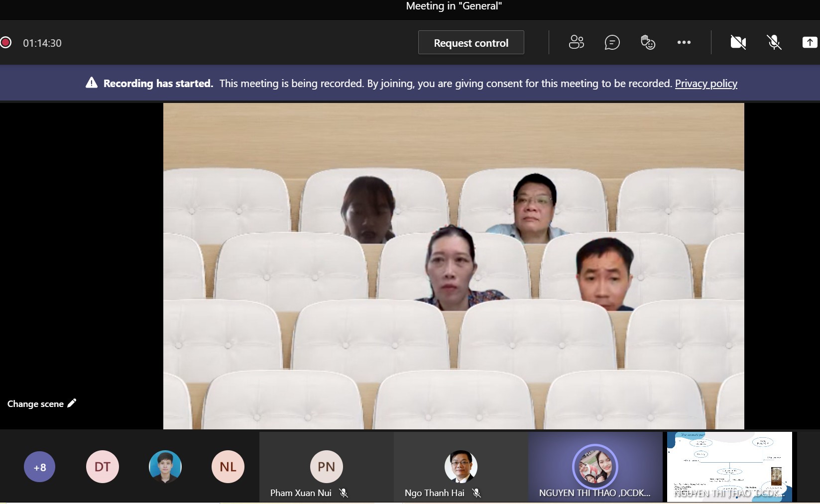
Task: Click the recording warning triangle icon
Action: point(92,83)
